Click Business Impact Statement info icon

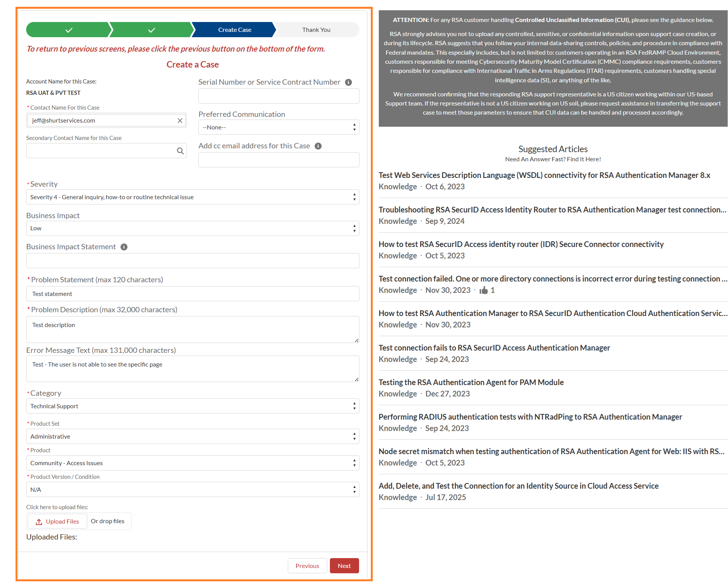tap(124, 247)
